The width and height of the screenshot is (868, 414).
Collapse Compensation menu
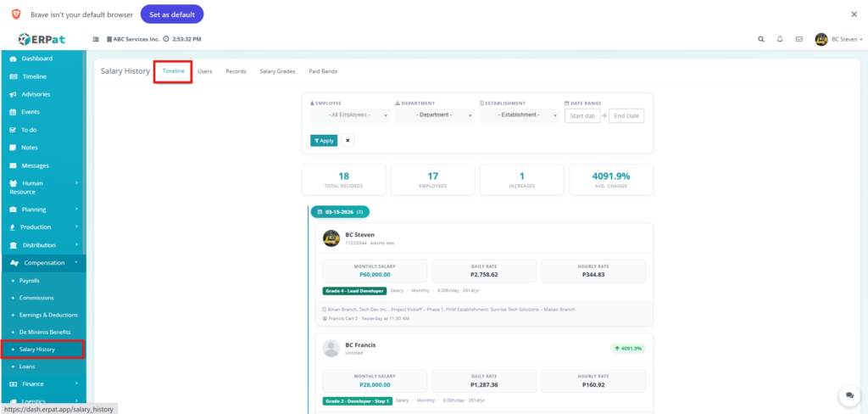click(43, 263)
